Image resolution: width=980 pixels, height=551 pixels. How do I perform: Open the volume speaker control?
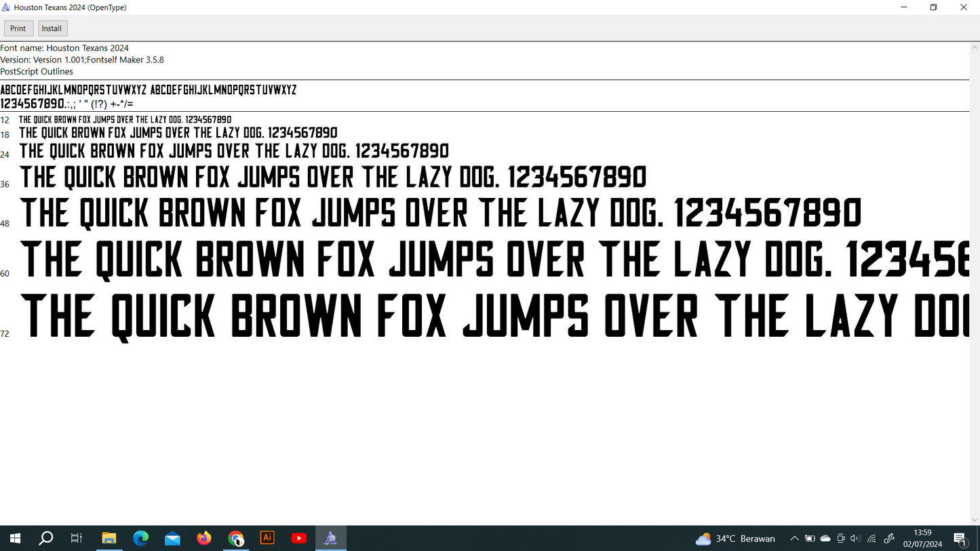pyautogui.click(x=856, y=539)
